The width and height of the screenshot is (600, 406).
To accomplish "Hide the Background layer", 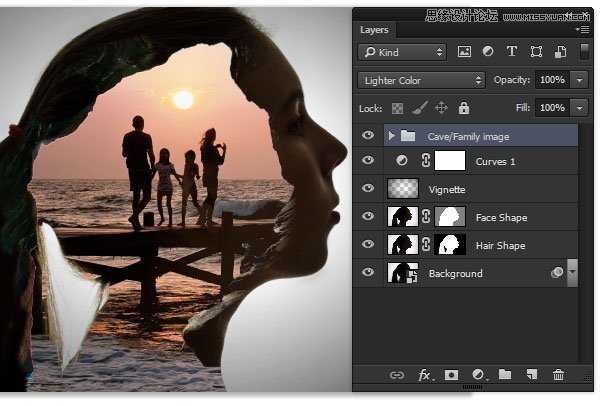I will click(368, 272).
